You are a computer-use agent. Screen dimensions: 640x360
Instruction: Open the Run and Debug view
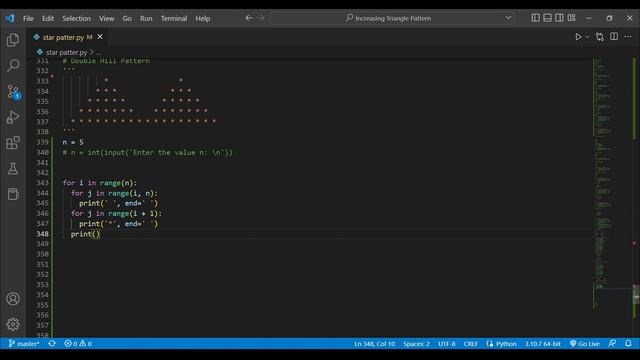13,118
